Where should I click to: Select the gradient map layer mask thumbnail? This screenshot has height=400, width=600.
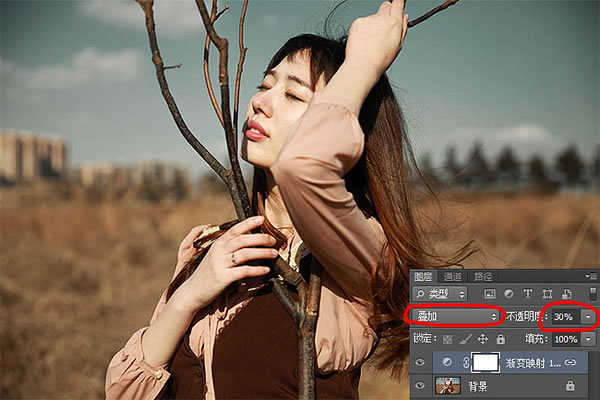tap(486, 362)
